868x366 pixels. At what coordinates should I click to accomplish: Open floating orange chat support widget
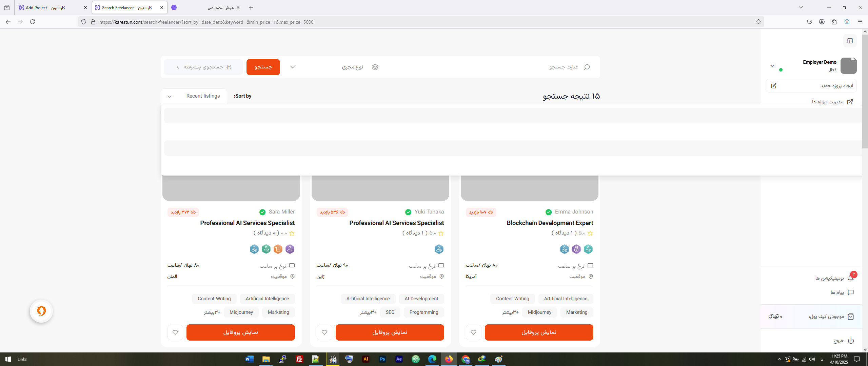41,311
